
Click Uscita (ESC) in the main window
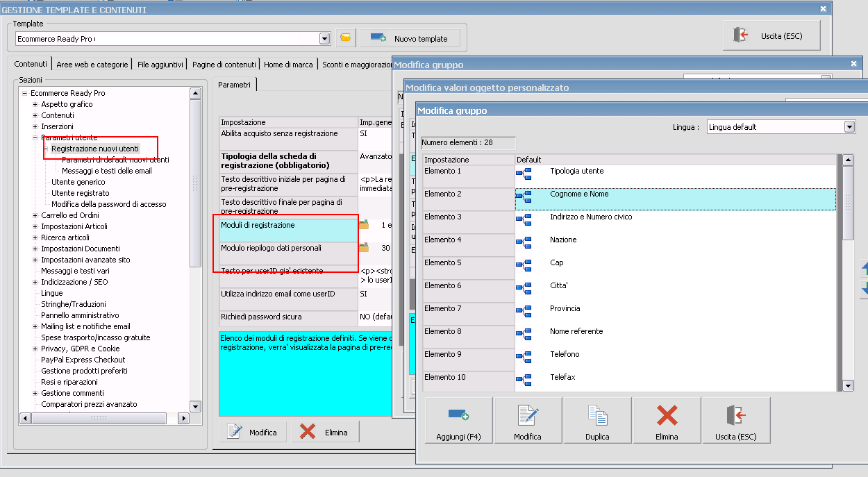click(771, 35)
